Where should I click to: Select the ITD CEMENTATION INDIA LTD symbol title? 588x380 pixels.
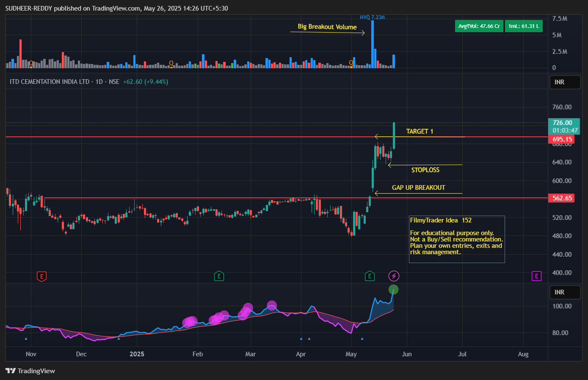click(50, 82)
